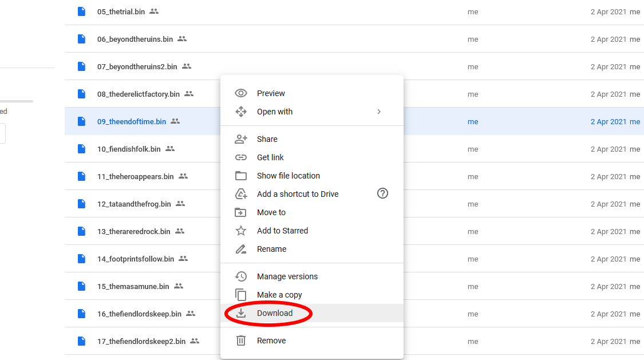644x360 pixels.
Task: Click the eye icon beside Preview
Action: pos(241,93)
